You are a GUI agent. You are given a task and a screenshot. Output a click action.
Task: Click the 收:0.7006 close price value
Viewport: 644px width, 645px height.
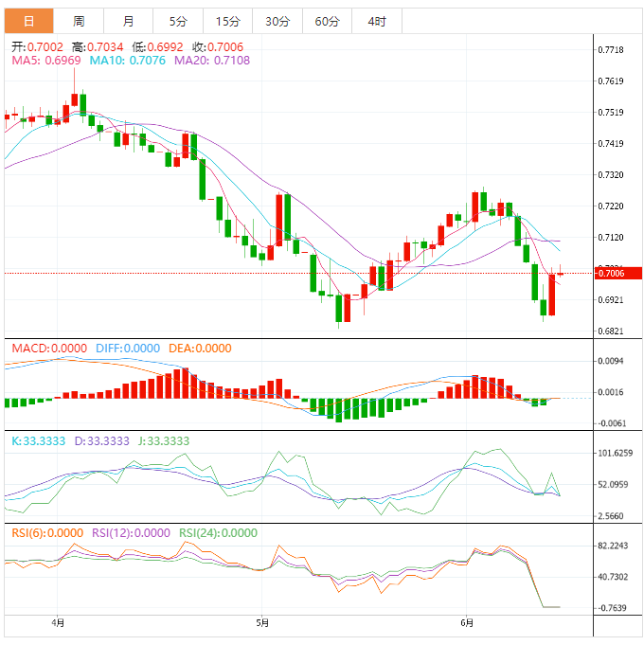pos(218,47)
